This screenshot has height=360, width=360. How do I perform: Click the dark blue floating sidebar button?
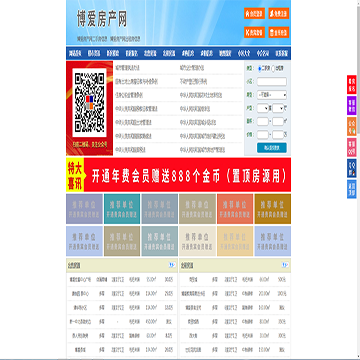click(x=352, y=168)
